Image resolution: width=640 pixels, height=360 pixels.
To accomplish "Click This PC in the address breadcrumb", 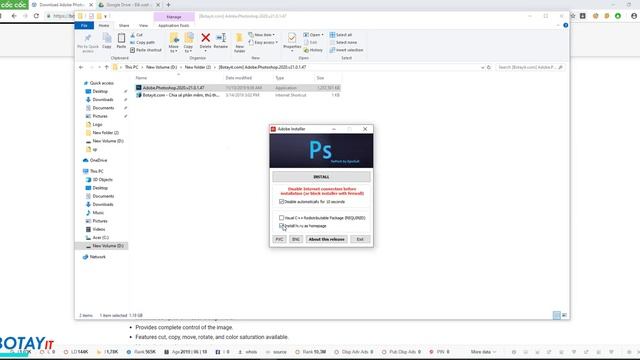I will coord(131,67).
